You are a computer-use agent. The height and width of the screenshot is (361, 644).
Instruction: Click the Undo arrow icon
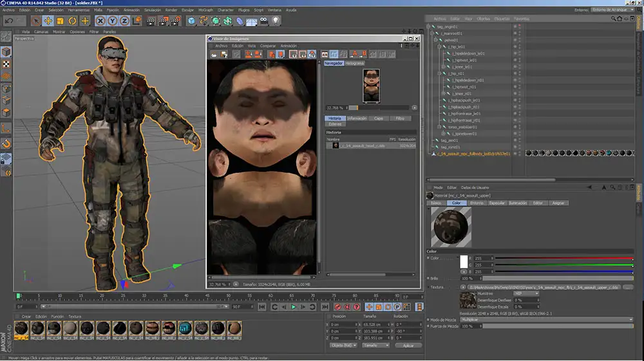tap(9, 21)
